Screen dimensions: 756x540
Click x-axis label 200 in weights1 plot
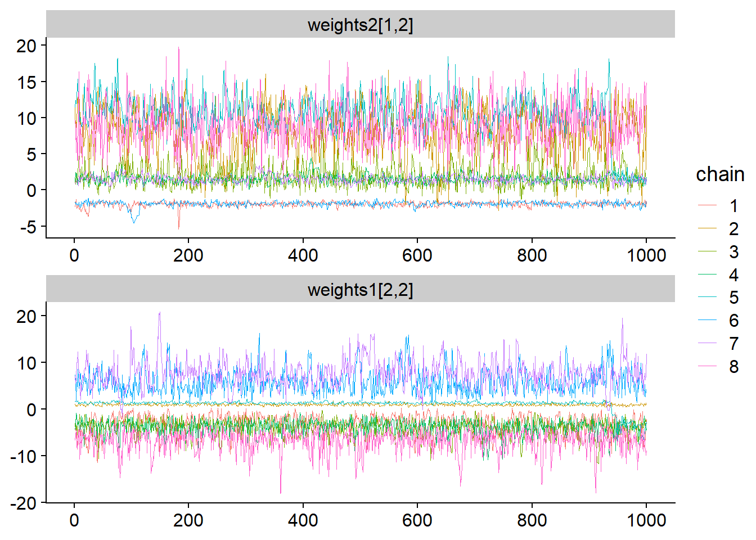pyautogui.click(x=188, y=520)
